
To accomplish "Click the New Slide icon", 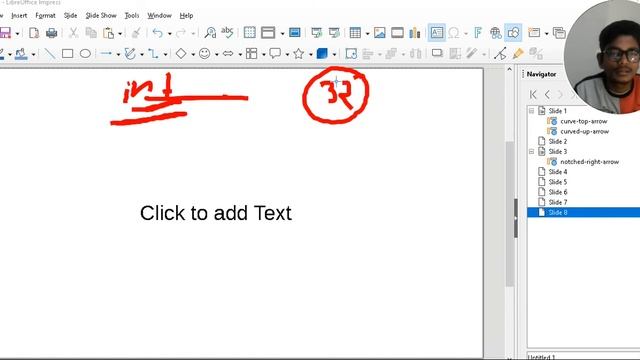I will [x=534, y=33].
